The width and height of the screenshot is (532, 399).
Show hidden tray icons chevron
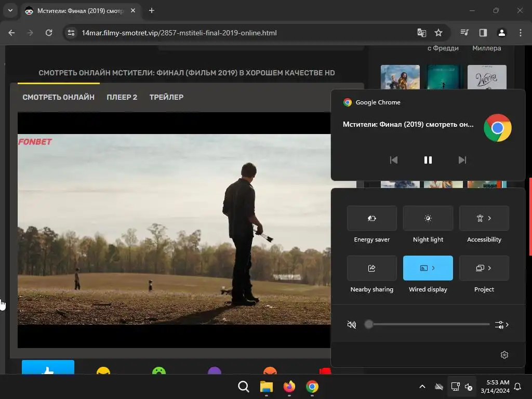coord(422,387)
